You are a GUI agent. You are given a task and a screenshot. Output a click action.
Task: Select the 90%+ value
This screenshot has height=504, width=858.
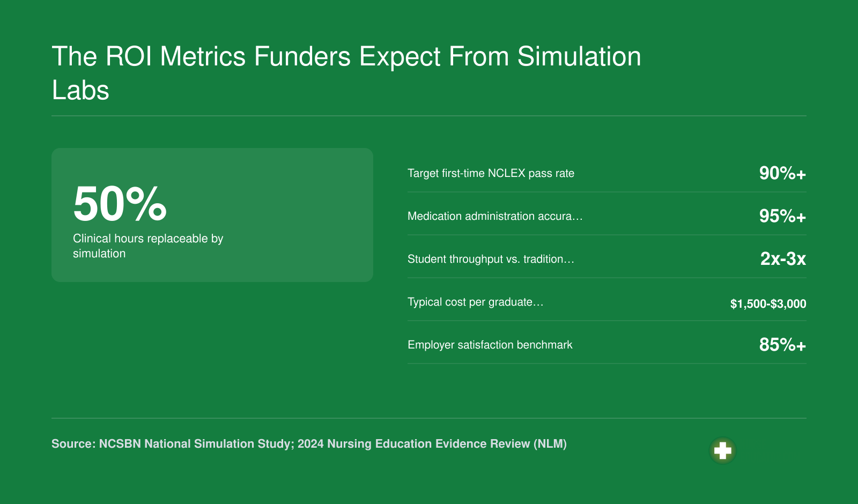pyautogui.click(x=782, y=173)
